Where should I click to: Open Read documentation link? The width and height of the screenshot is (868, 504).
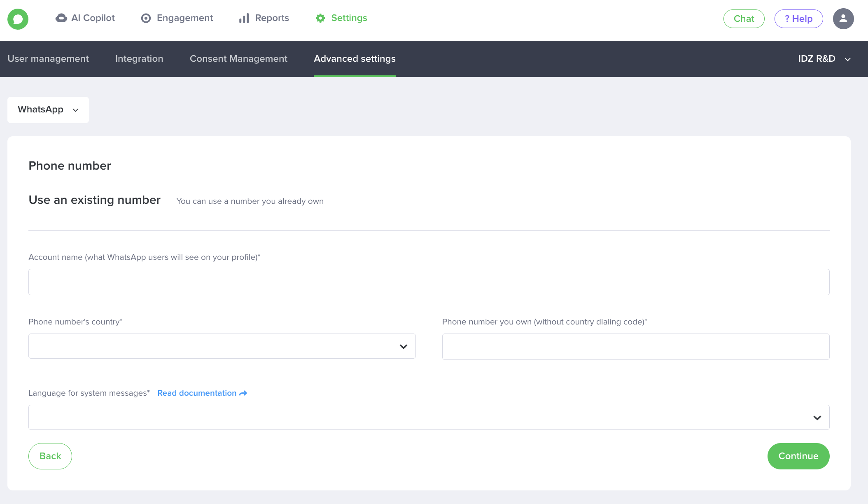(202, 393)
